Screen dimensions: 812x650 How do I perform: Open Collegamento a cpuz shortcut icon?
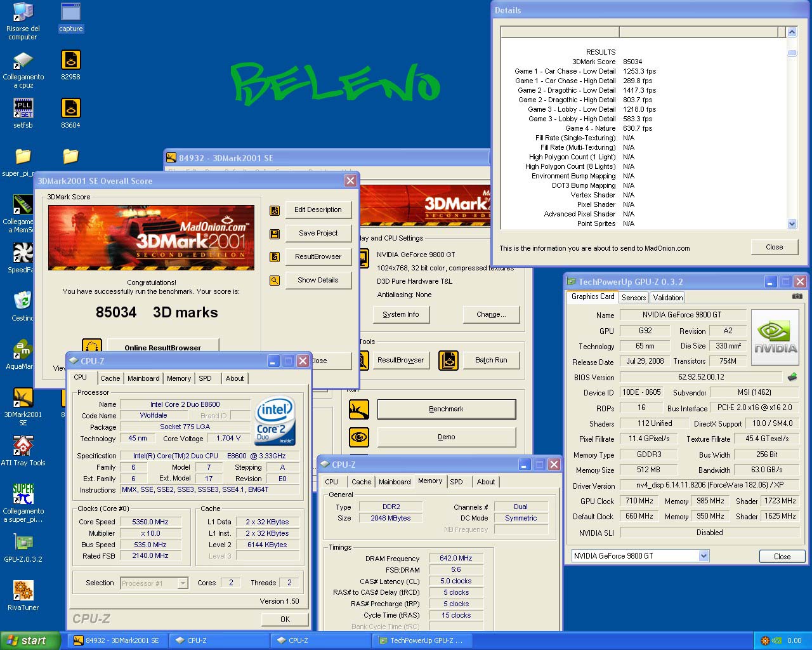coord(23,70)
